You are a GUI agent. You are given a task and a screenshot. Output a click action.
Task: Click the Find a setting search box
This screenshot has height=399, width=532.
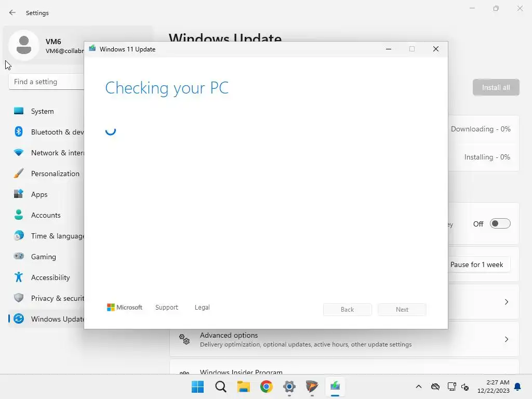click(46, 82)
